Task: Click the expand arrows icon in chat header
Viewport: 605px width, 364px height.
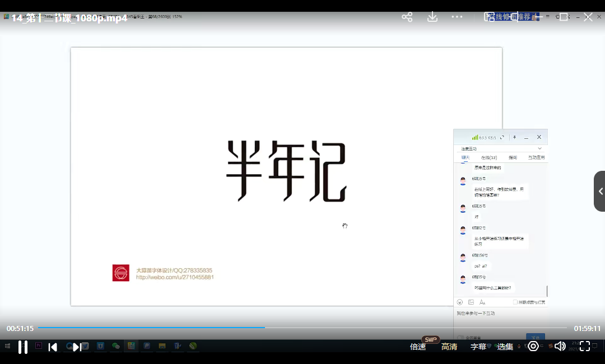Action: (502, 137)
